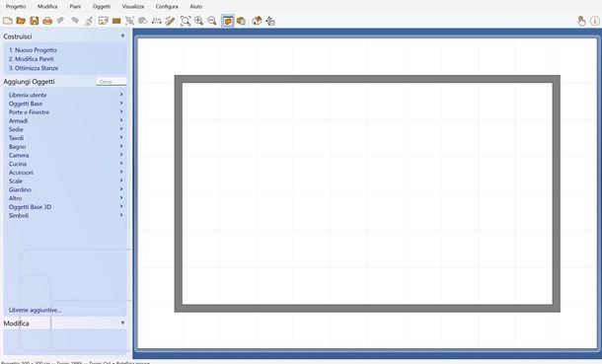The image size is (602, 364).
Task: Click the Cerca search field
Action: tap(111, 82)
